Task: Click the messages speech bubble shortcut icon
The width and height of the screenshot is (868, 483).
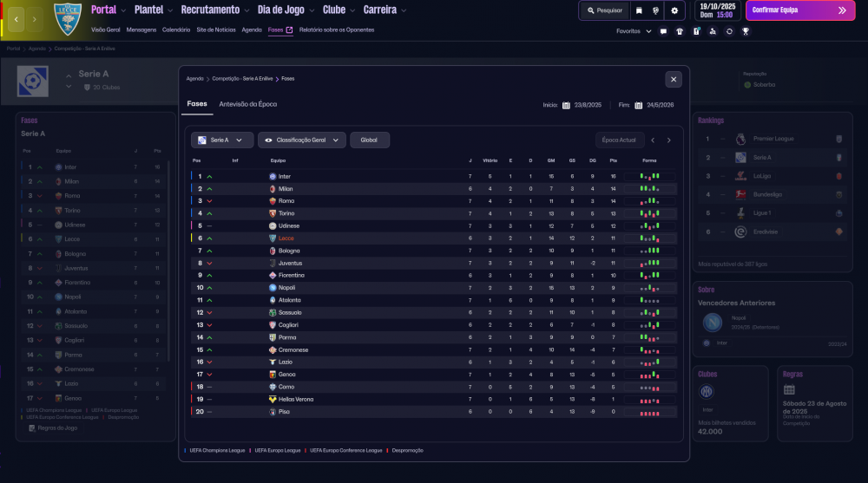Action: [x=663, y=31]
